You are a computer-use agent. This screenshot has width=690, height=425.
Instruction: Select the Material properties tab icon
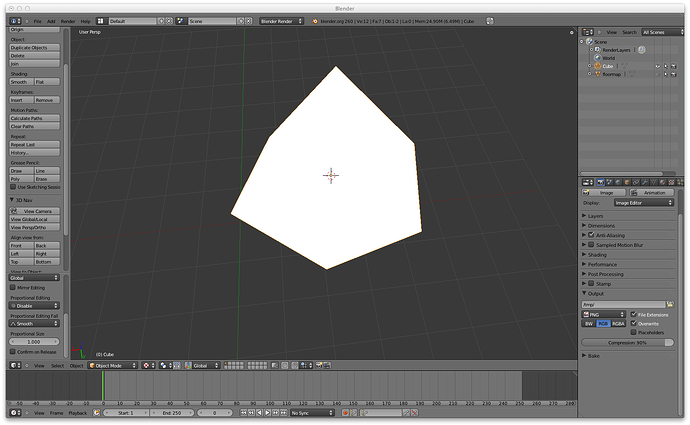(x=662, y=182)
